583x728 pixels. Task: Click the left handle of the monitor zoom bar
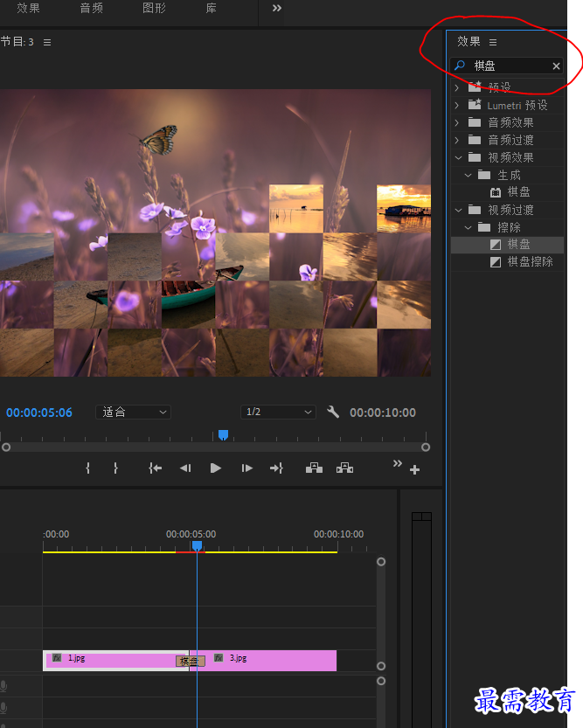6,447
